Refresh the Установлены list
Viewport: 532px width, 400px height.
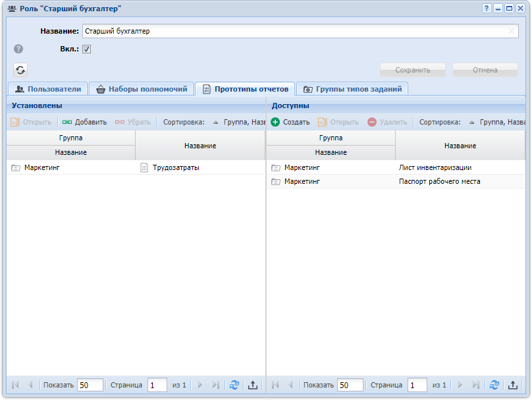click(234, 385)
